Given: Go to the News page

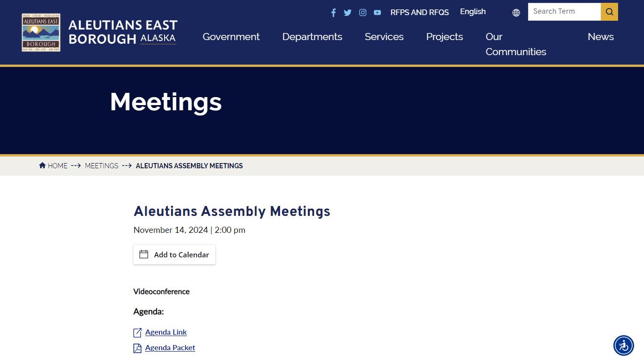Looking at the screenshot, I should [601, 37].
